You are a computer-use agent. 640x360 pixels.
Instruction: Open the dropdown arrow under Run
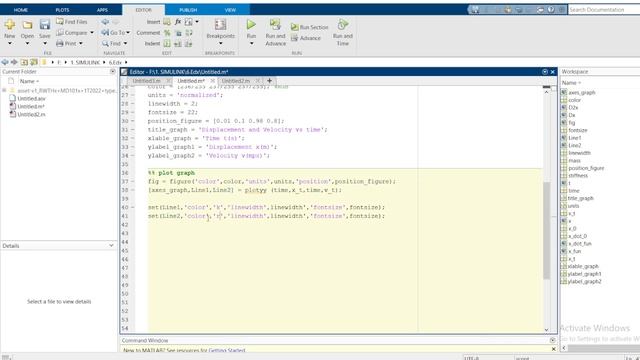pyautogui.click(x=251, y=43)
